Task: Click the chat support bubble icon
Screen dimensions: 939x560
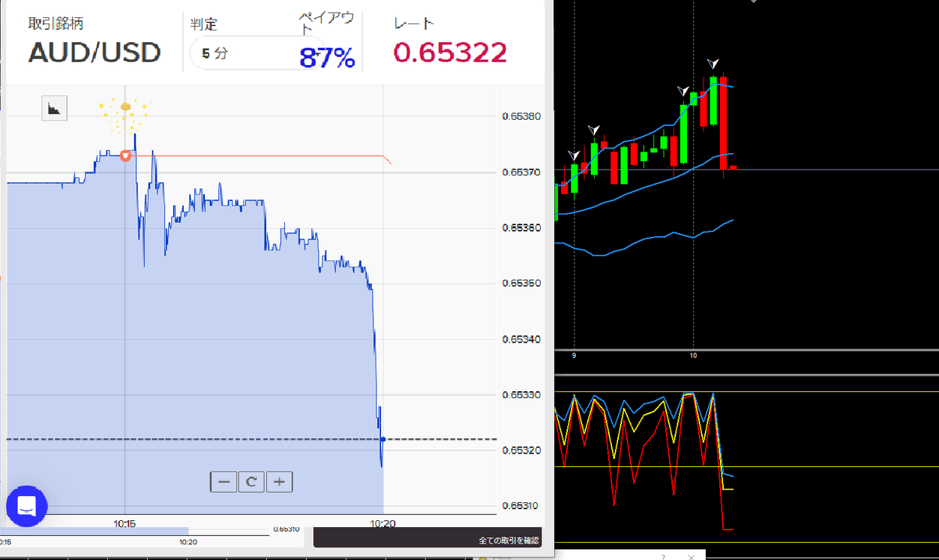Action: pos(27,506)
